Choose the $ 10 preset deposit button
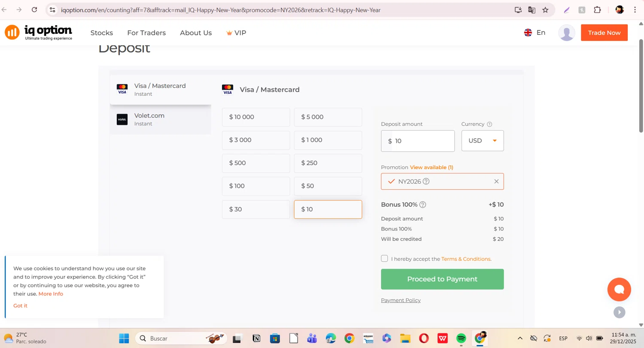Image resolution: width=644 pixels, height=348 pixels. [x=328, y=209]
